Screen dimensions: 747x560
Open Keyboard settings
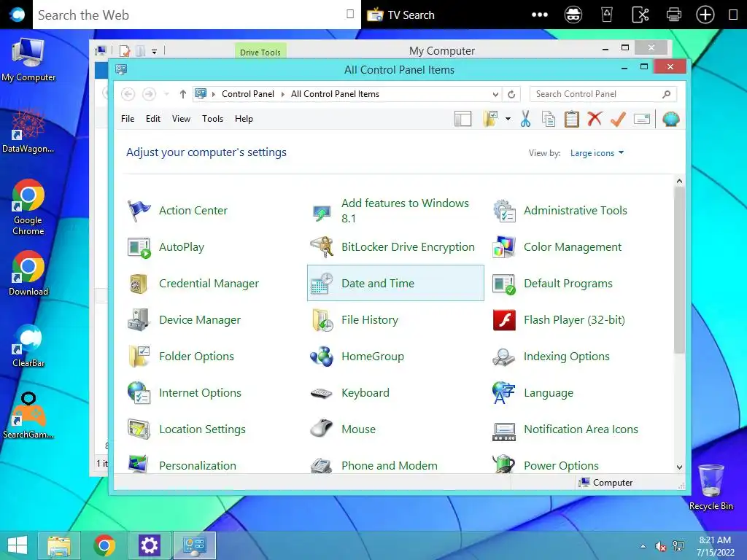(349, 393)
